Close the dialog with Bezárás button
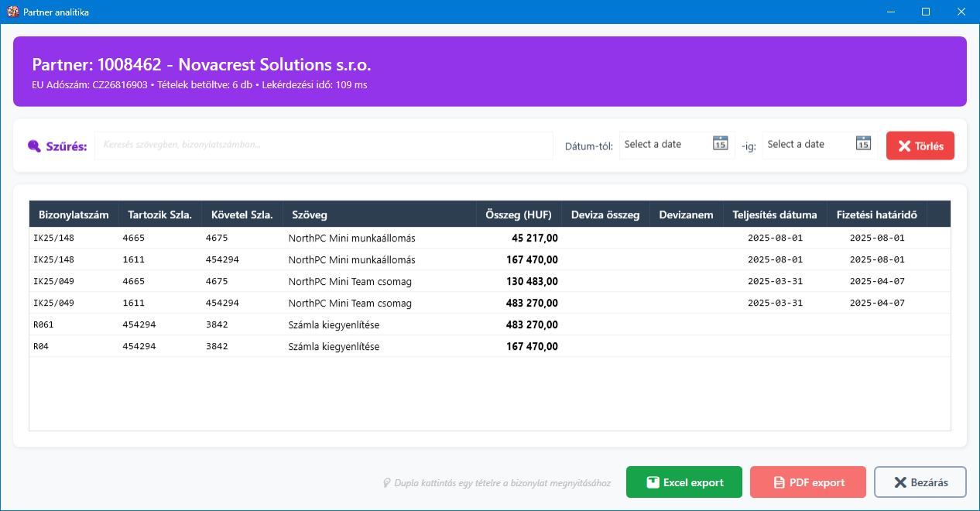The height and width of the screenshot is (511, 980). tap(920, 482)
